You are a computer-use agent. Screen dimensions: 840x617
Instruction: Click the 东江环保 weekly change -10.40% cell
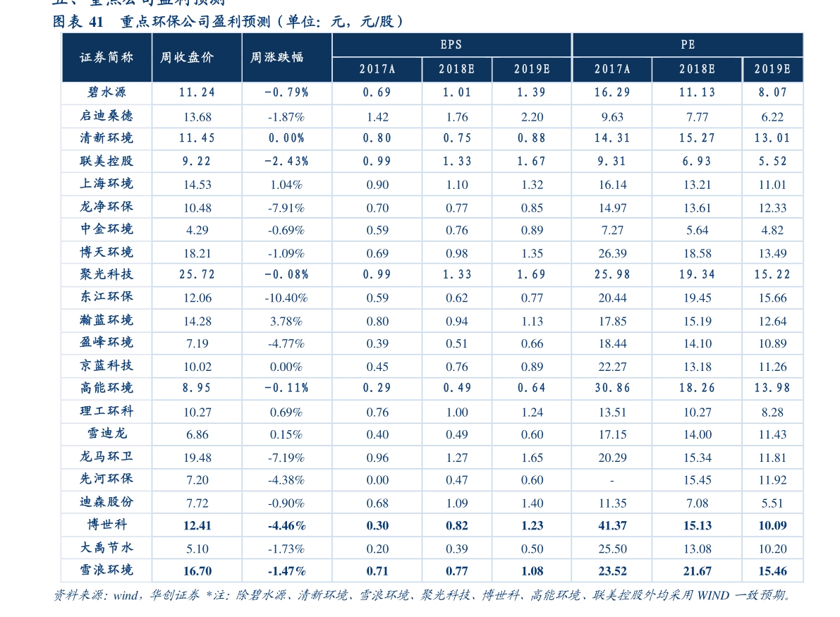(286, 298)
